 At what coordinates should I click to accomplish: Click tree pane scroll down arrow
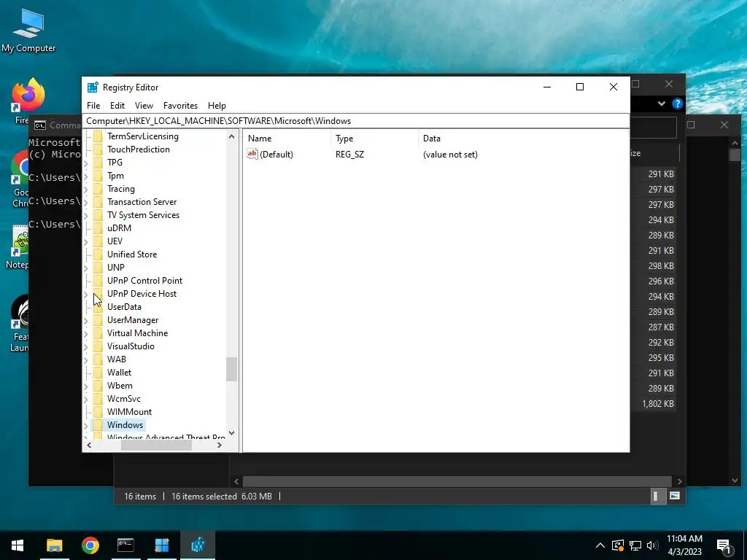(231, 433)
